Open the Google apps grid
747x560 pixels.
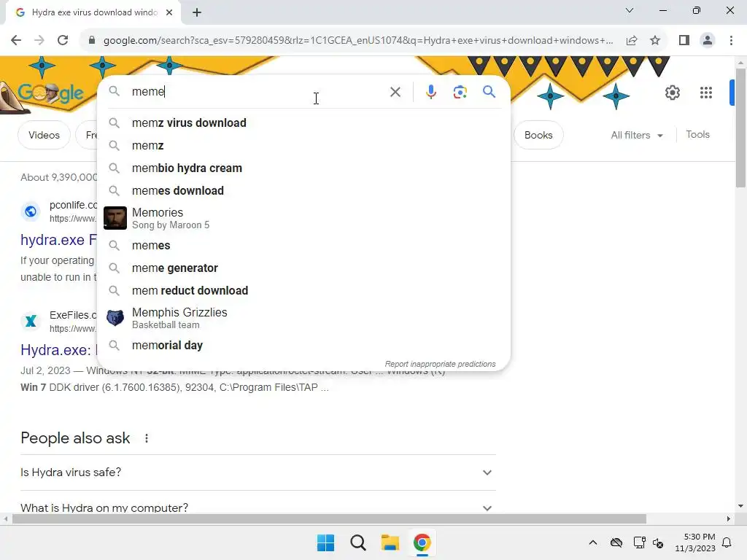point(705,93)
